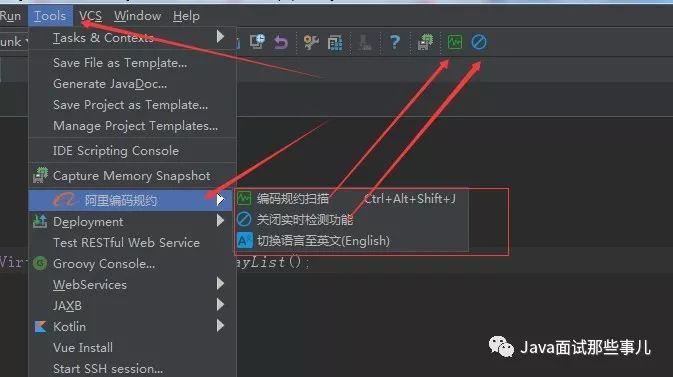Choose Vue Install from Tools menu
The image size is (673, 377).
pyautogui.click(x=132, y=348)
